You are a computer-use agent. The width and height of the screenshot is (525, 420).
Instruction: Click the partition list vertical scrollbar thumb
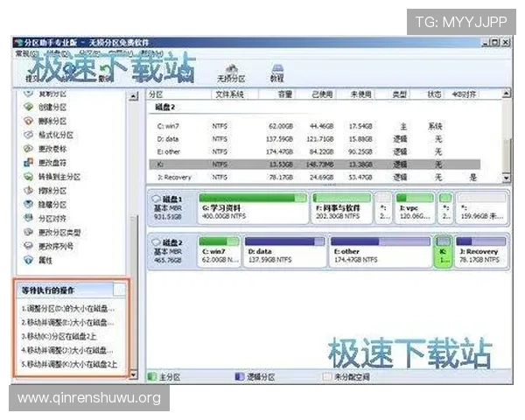click(x=507, y=155)
